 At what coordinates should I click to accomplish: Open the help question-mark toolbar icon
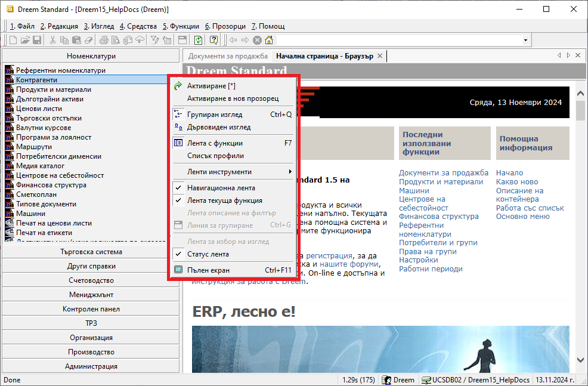coord(213,40)
